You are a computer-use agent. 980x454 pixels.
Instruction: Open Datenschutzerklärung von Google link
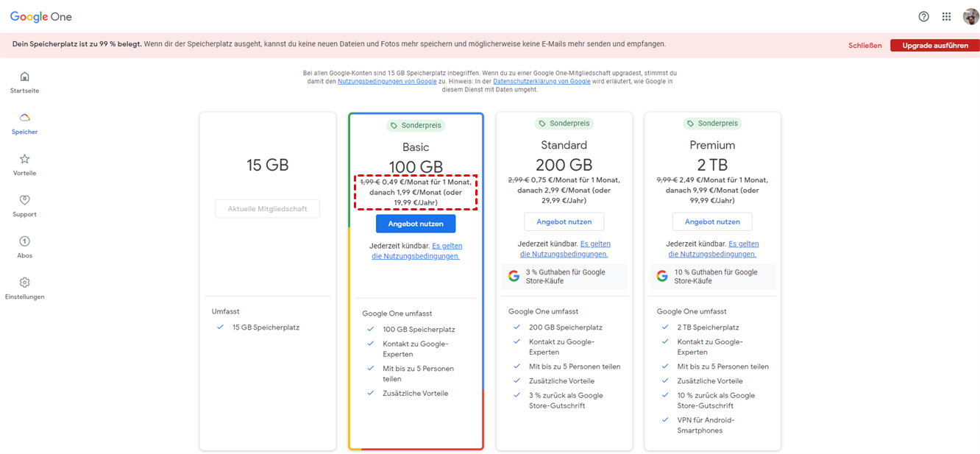542,82
